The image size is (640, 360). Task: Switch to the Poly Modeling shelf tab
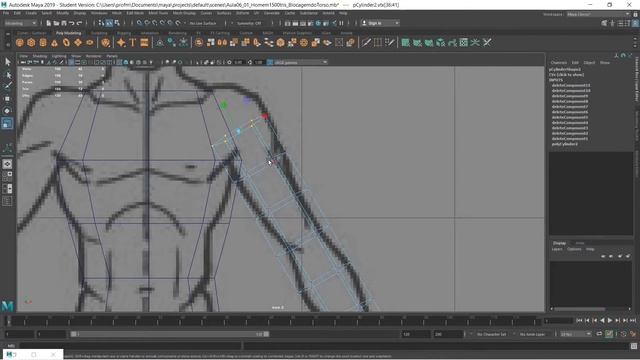(69, 33)
